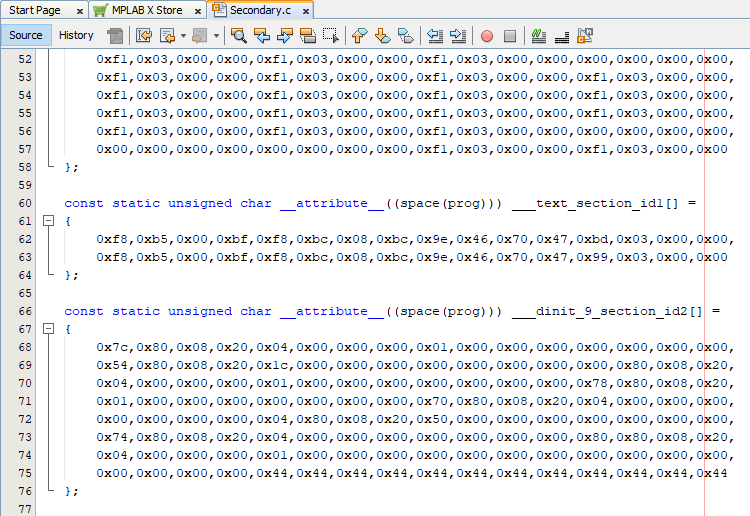
Task: Go to the previous bookmark
Action: pos(360,35)
